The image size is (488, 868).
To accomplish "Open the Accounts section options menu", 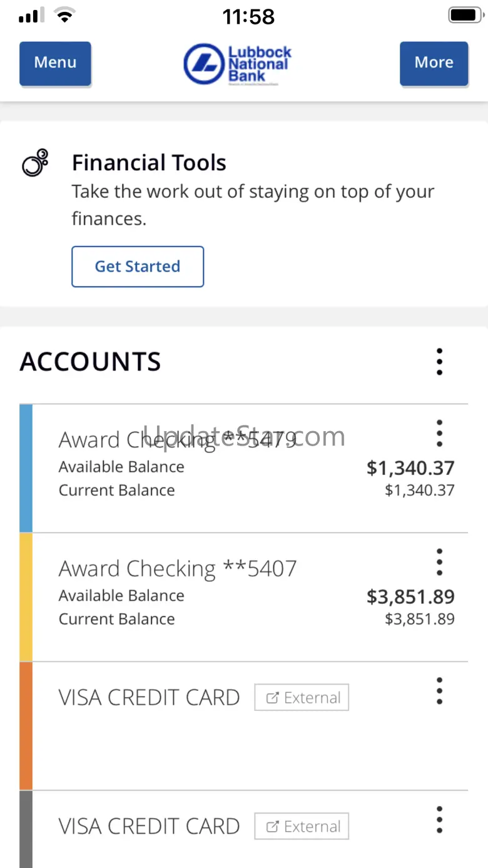I will [439, 362].
